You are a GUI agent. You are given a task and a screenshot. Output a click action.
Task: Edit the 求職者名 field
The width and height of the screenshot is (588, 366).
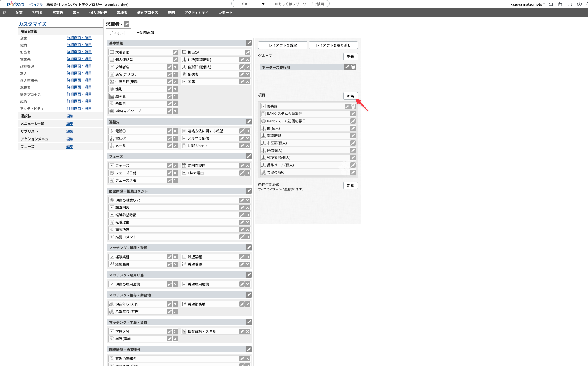(170, 67)
